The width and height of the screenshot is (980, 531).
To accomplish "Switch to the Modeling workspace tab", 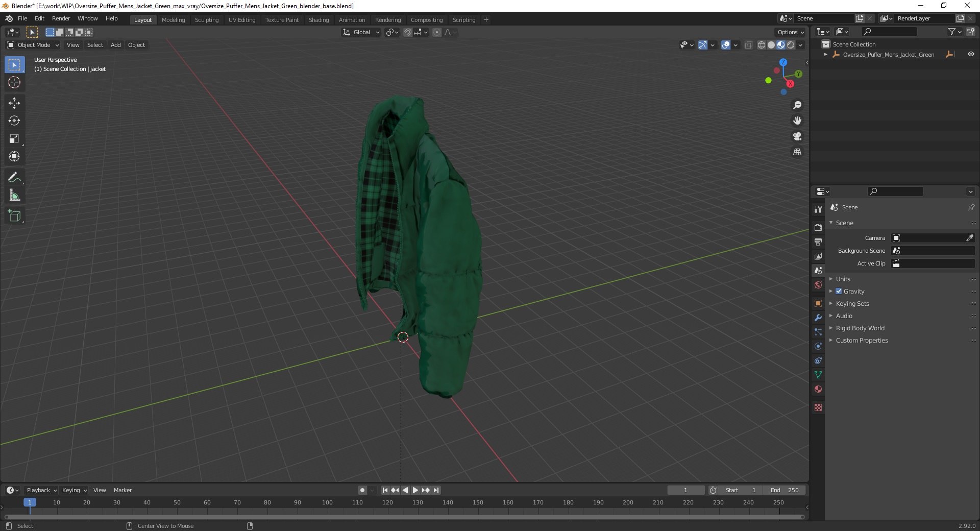I will click(x=174, y=19).
